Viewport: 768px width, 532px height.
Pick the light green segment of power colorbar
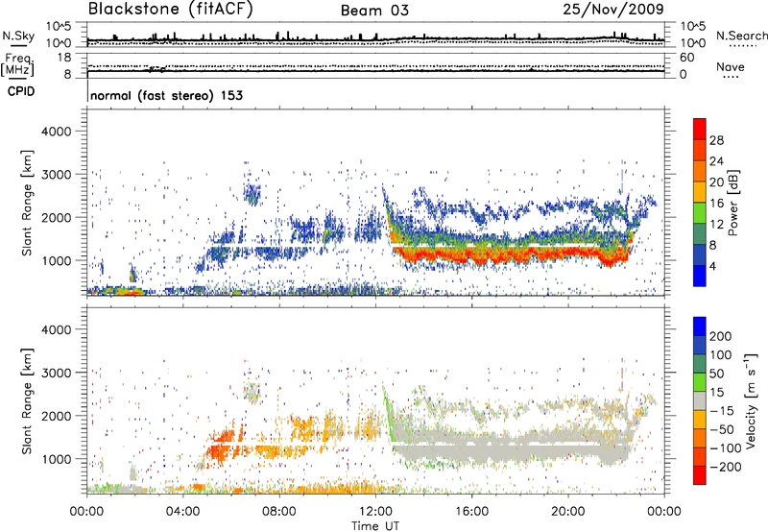700,213
